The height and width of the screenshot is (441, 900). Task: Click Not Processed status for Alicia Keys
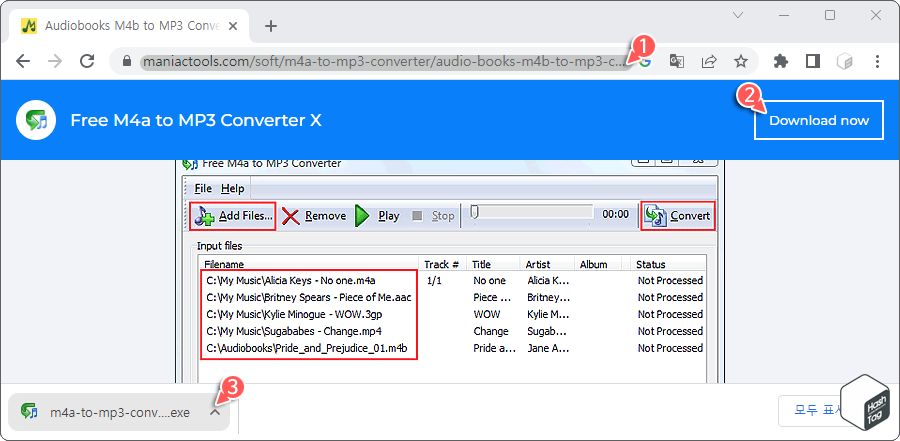tap(670, 281)
